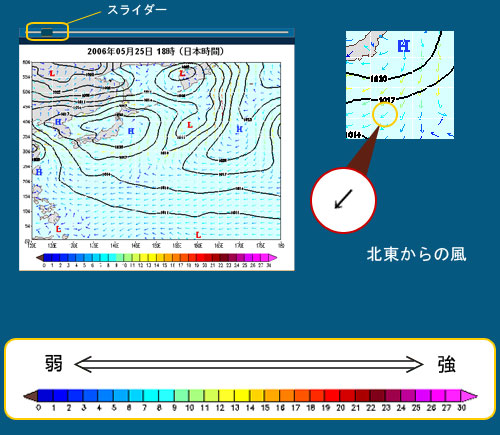Image resolution: width=500 pixels, height=435 pixels.
Task: Click the yellow-circled wind arrow in inset
Action: (385, 115)
